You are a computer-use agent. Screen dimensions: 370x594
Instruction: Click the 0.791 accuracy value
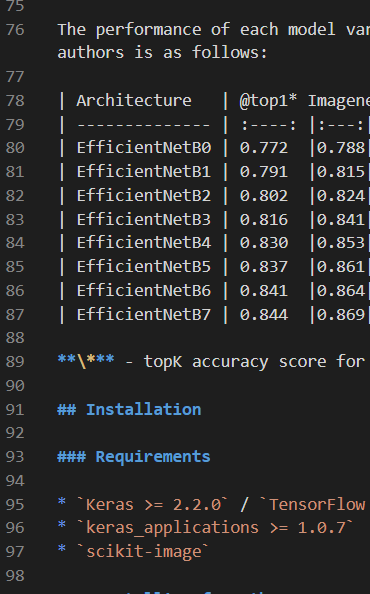tap(264, 172)
